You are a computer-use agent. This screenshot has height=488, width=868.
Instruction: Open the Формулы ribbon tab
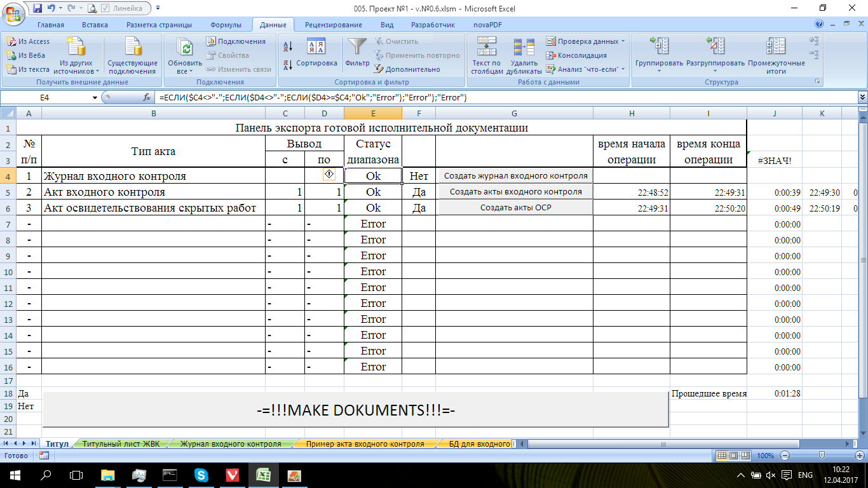click(226, 25)
